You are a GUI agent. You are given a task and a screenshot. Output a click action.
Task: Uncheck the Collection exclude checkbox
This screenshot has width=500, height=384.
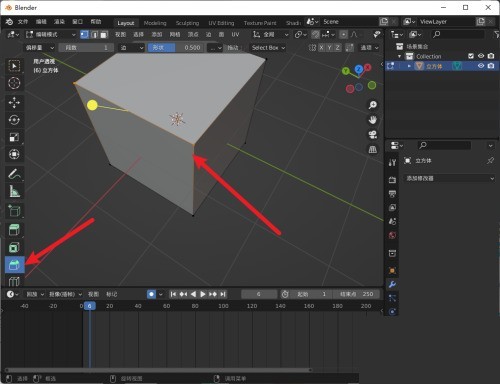[471, 56]
